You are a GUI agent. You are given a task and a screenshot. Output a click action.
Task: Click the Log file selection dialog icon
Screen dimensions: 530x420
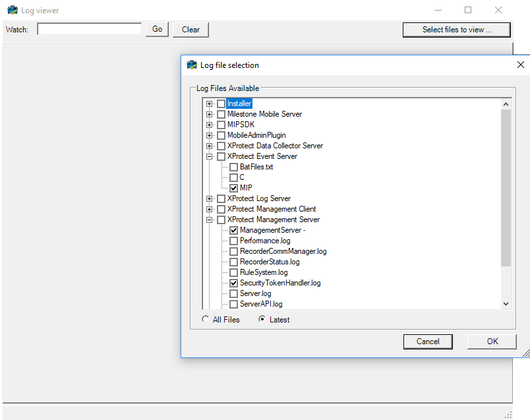point(192,65)
